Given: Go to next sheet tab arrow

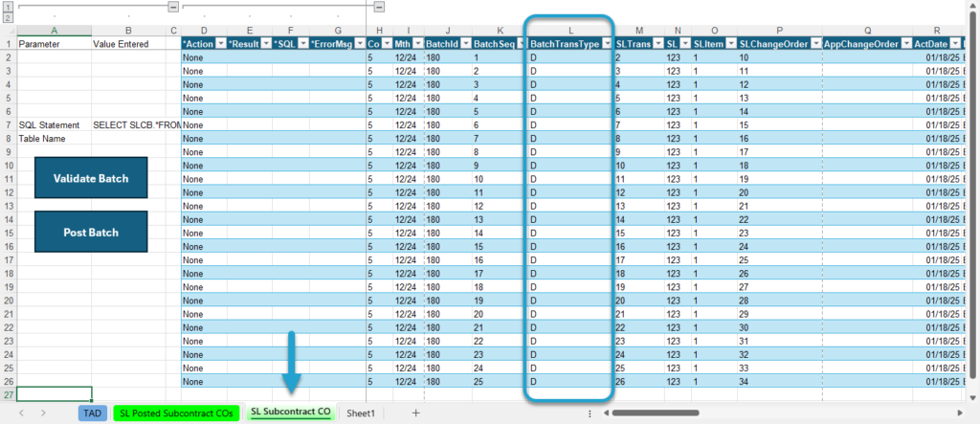Looking at the screenshot, I should click(43, 413).
